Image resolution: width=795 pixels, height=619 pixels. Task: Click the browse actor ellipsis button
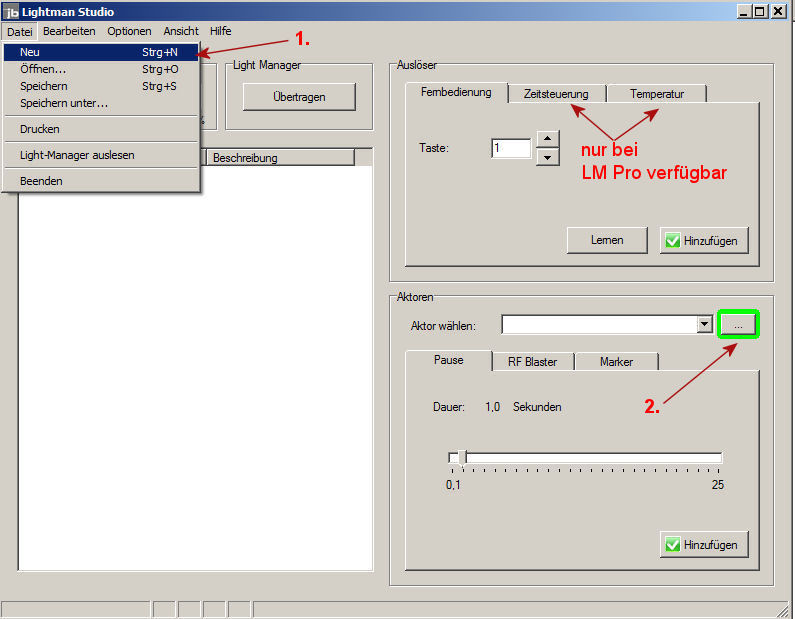pyautogui.click(x=738, y=325)
